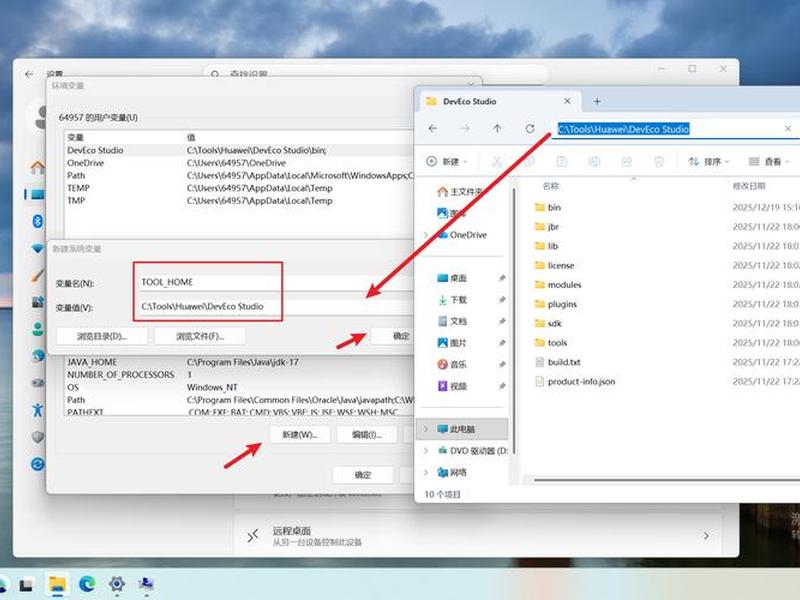Clear the File Explorer address bar text
800x600 pixels.
click(x=788, y=129)
